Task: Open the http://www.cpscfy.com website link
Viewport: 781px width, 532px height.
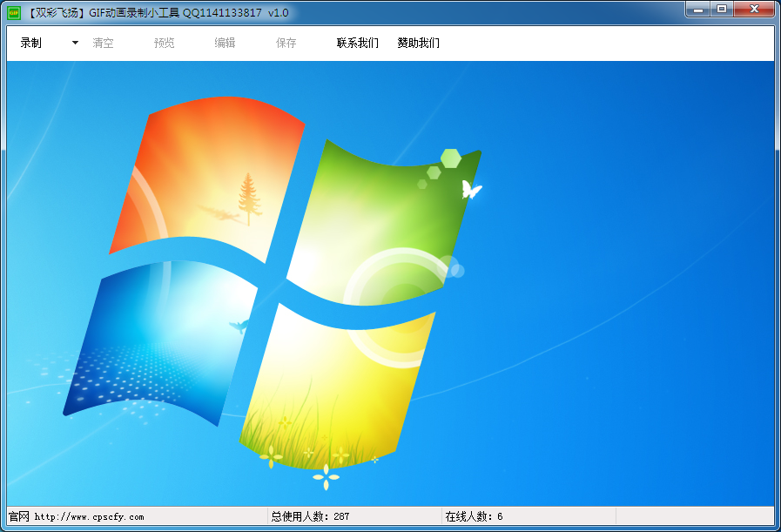Action: 89,517
